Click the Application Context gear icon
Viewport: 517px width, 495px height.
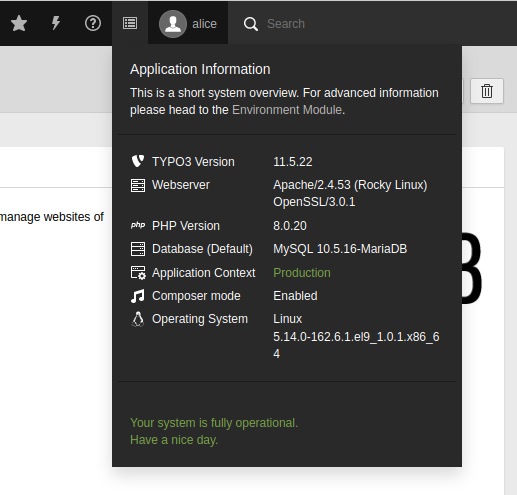tap(138, 273)
